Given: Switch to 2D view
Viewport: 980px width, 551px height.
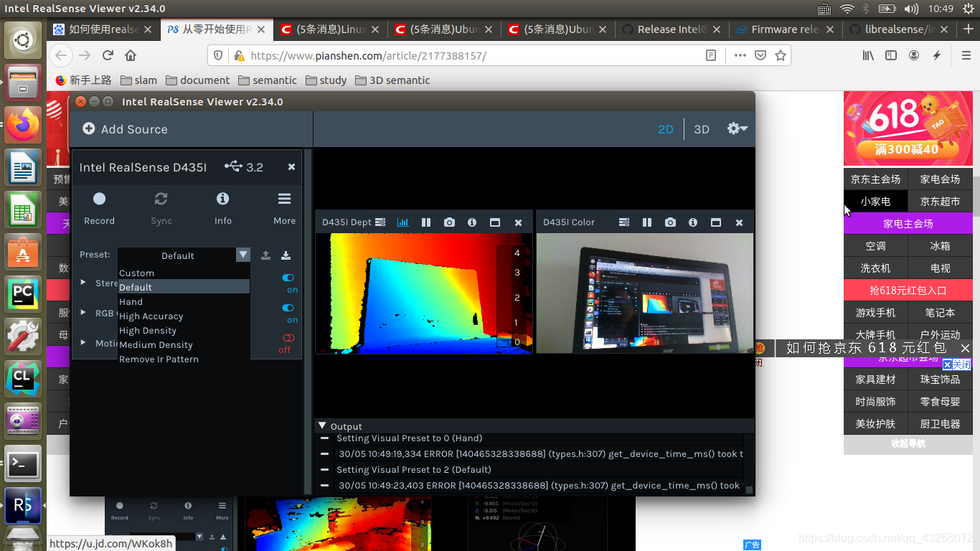Looking at the screenshot, I should (x=666, y=129).
